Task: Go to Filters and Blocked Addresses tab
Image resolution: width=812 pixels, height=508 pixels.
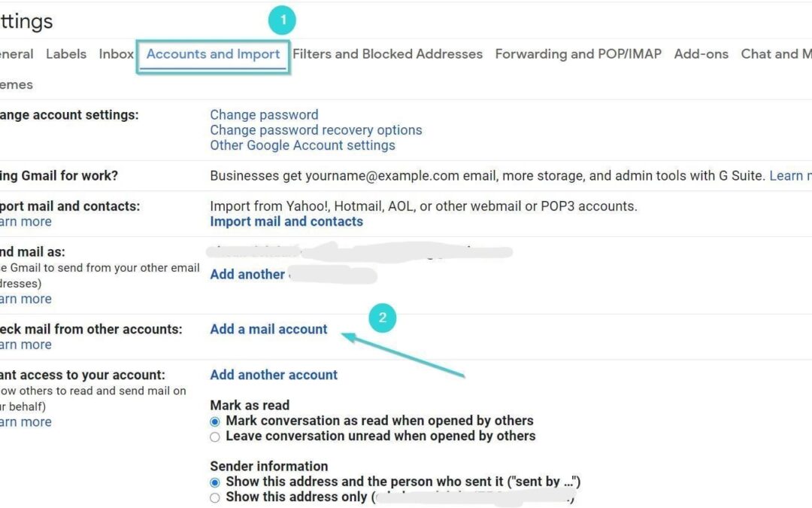Action: (x=387, y=54)
